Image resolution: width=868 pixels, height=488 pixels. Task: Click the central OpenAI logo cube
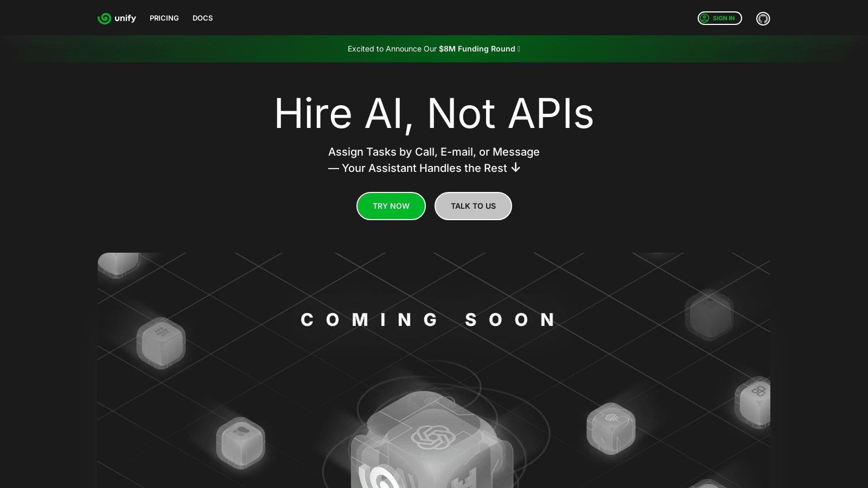coord(432,438)
